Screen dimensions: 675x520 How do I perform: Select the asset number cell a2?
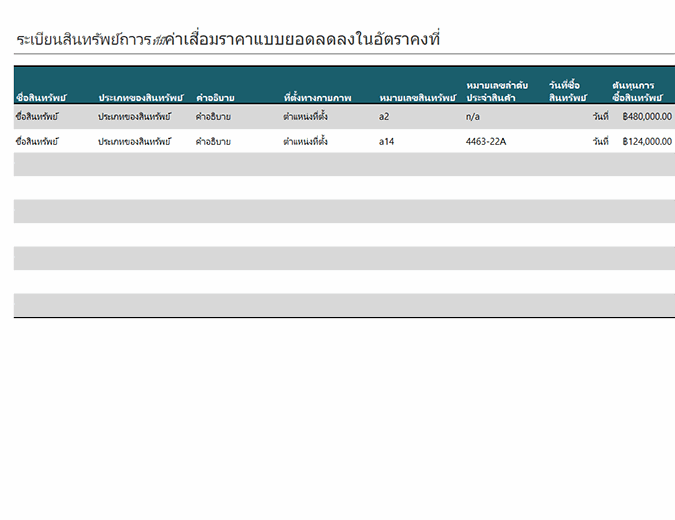384,117
